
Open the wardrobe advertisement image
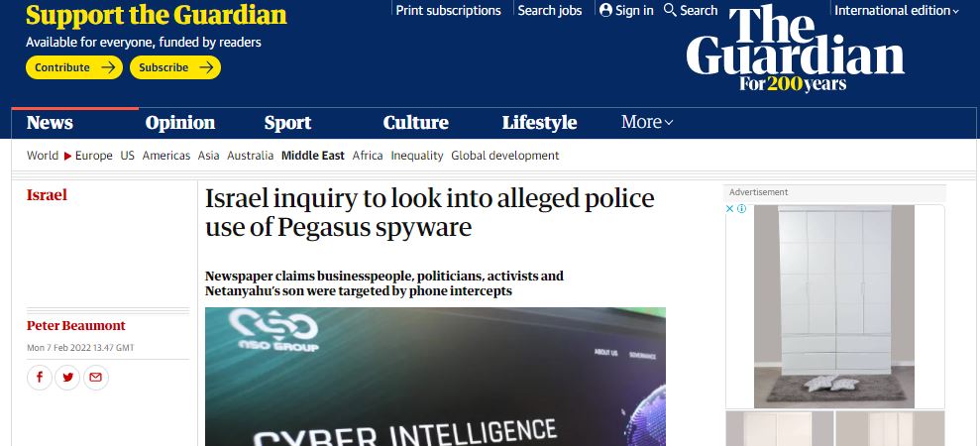pyautogui.click(x=834, y=306)
